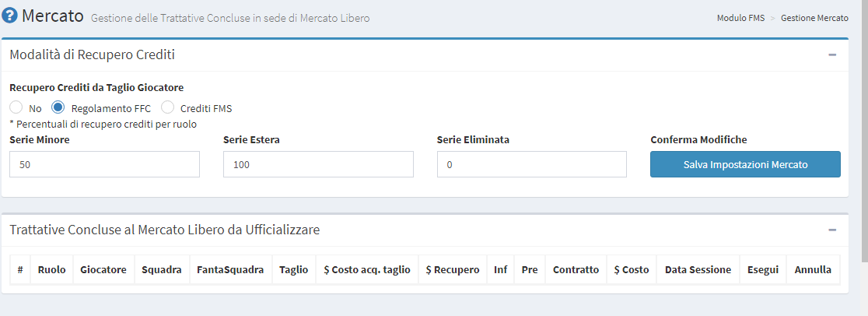Select the No radio option
868x316 pixels.
point(16,107)
